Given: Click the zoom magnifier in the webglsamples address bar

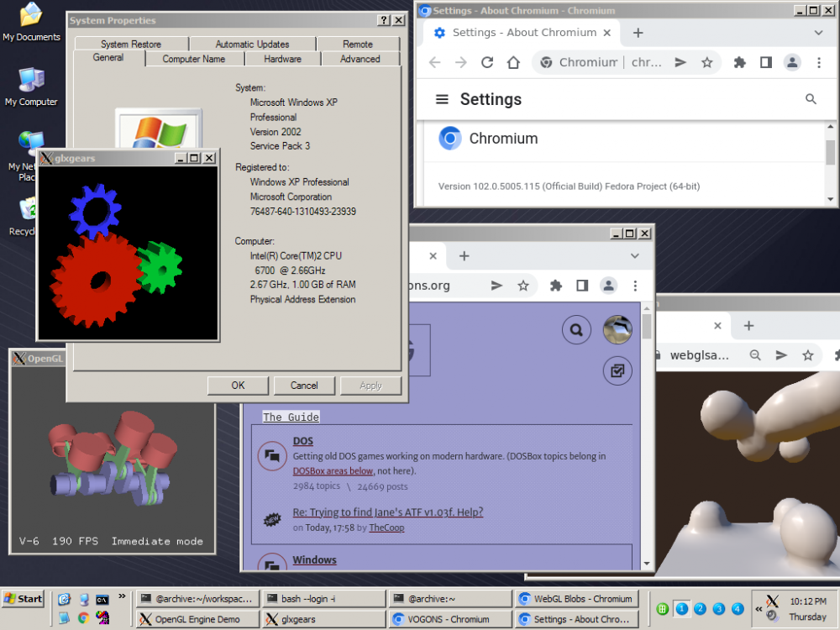Looking at the screenshot, I should point(755,355).
